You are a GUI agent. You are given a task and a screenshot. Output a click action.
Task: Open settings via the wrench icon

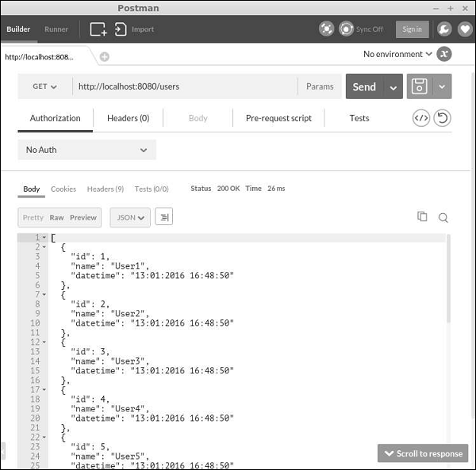click(x=444, y=29)
